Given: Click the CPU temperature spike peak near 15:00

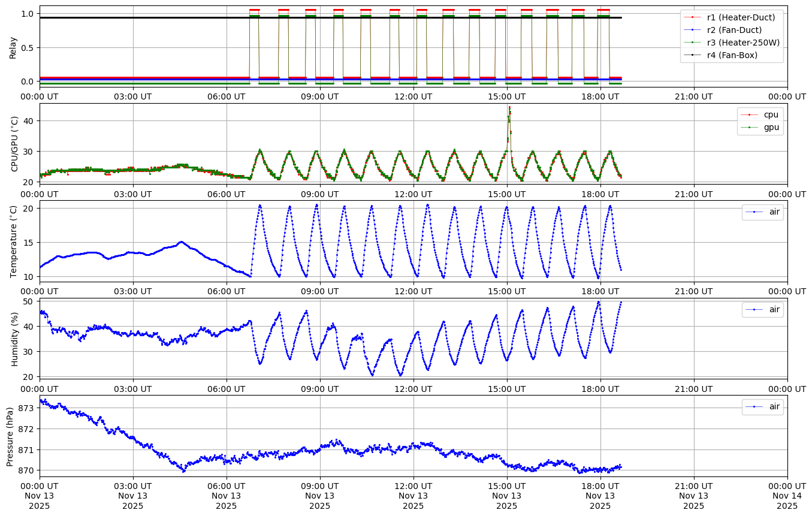Looking at the screenshot, I should 509,107.
